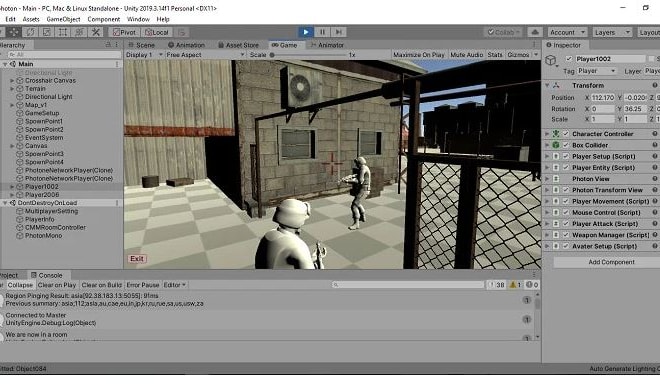Collapse the Main scene in Hierarchy
The image size is (660, 392).
[x=5, y=64]
